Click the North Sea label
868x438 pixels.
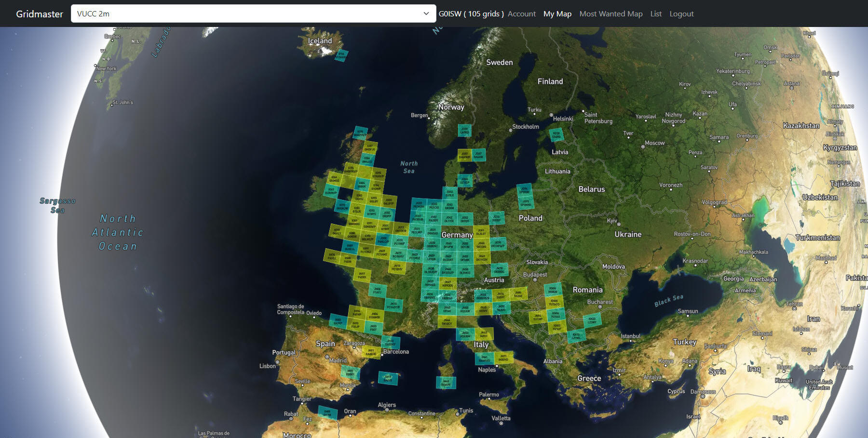click(409, 167)
